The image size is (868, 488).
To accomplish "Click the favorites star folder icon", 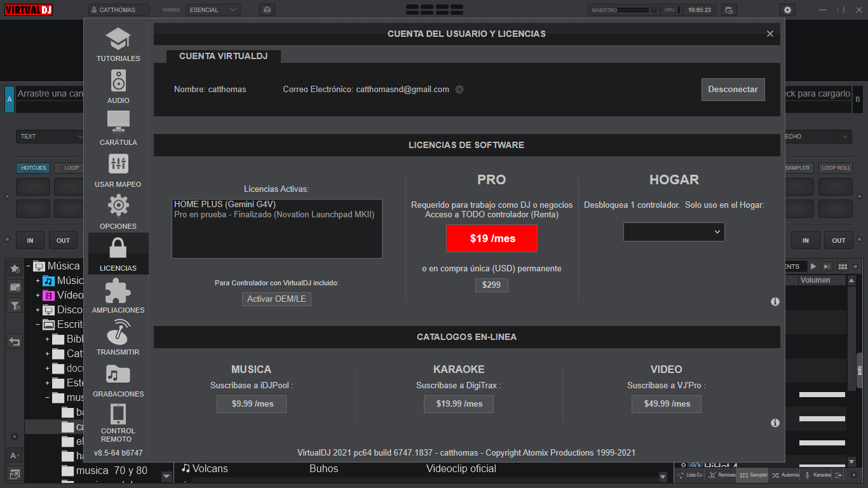I will coord(15,269).
